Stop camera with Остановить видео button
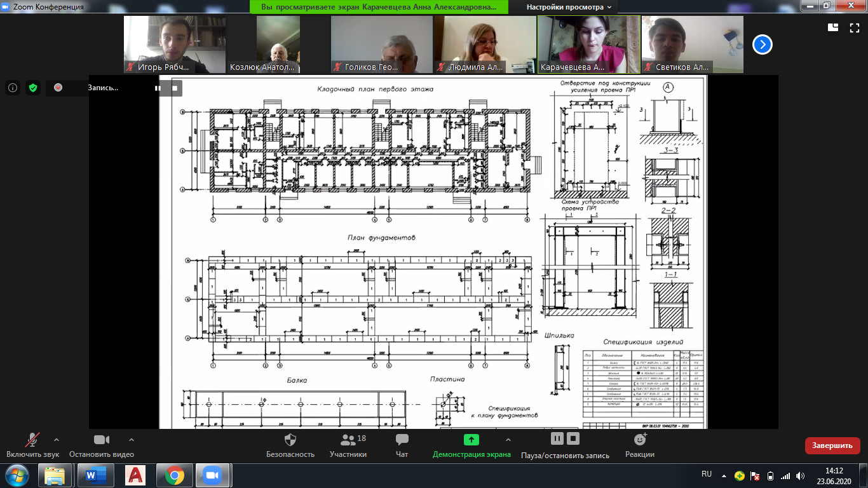 click(x=102, y=446)
